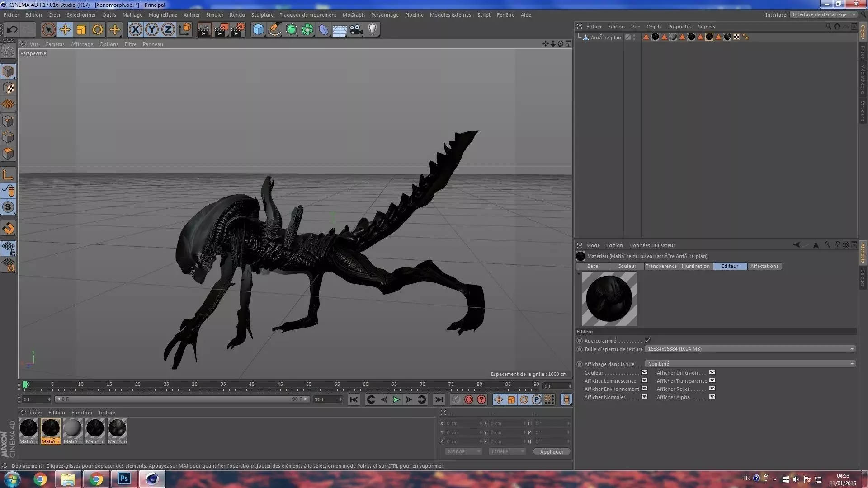The width and height of the screenshot is (868, 488).
Task: Play the animation forward
Action: (396, 399)
